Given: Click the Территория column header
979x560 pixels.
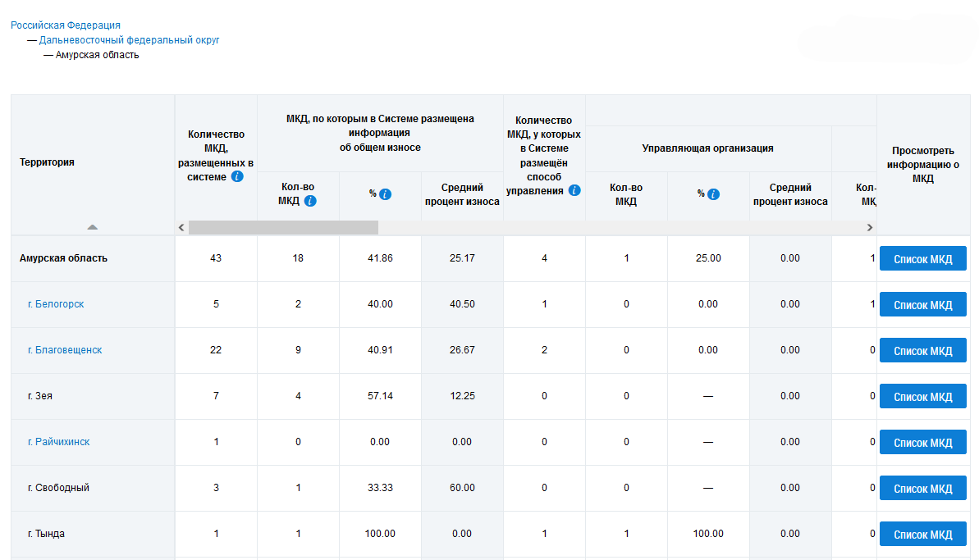Looking at the screenshot, I should click(x=48, y=162).
